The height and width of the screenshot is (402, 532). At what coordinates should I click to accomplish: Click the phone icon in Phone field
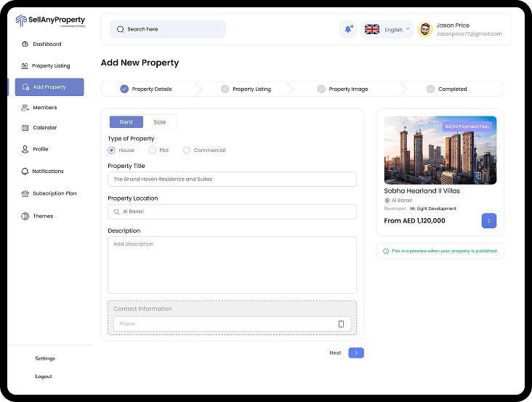tap(341, 324)
